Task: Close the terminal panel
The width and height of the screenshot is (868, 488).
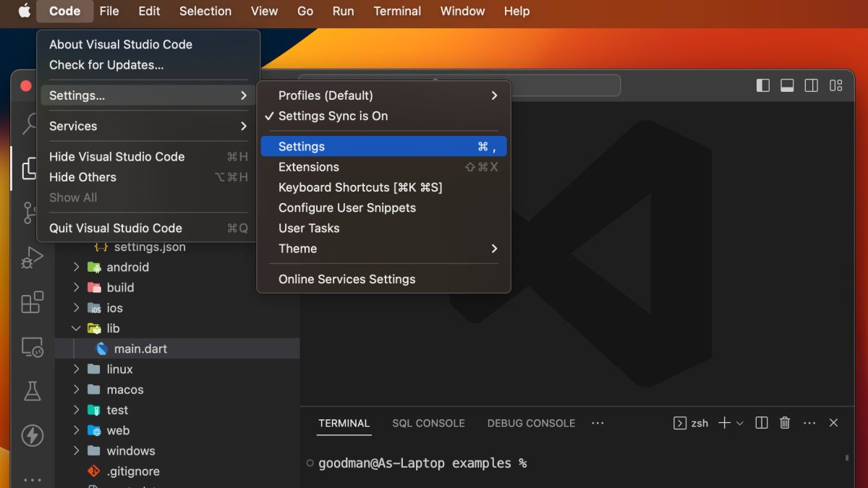Action: coord(833,423)
